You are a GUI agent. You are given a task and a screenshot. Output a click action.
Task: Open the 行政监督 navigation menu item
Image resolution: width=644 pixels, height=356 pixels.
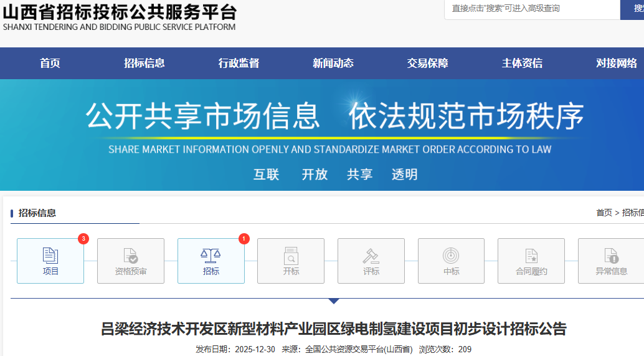click(x=239, y=63)
